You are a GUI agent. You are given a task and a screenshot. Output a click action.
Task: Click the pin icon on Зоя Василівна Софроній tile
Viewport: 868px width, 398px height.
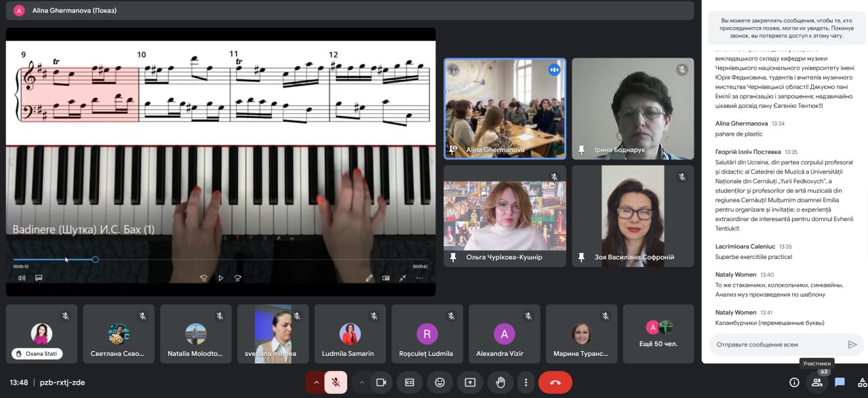(x=581, y=258)
